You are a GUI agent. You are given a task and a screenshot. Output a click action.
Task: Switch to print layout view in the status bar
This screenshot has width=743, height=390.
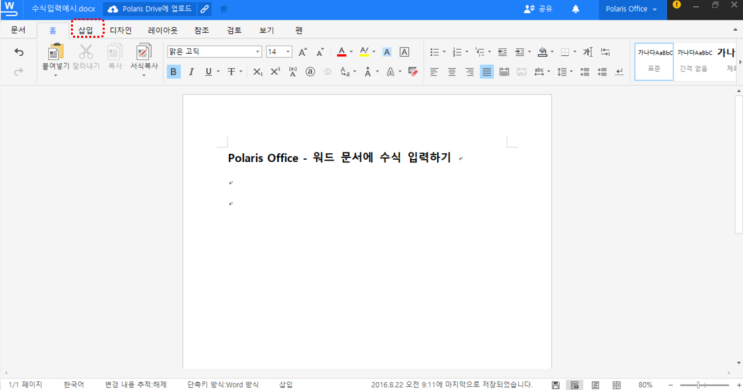pyautogui.click(x=575, y=385)
